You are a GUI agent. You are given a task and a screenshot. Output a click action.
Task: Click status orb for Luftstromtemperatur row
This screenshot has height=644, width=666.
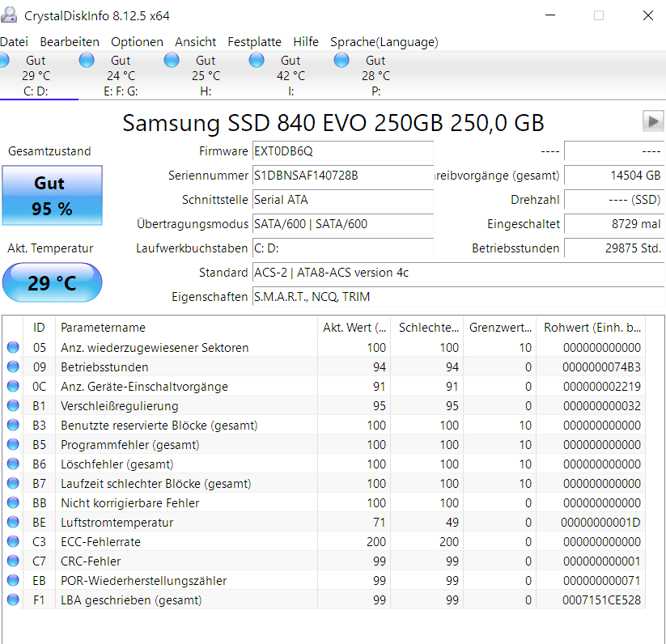[x=13, y=523]
